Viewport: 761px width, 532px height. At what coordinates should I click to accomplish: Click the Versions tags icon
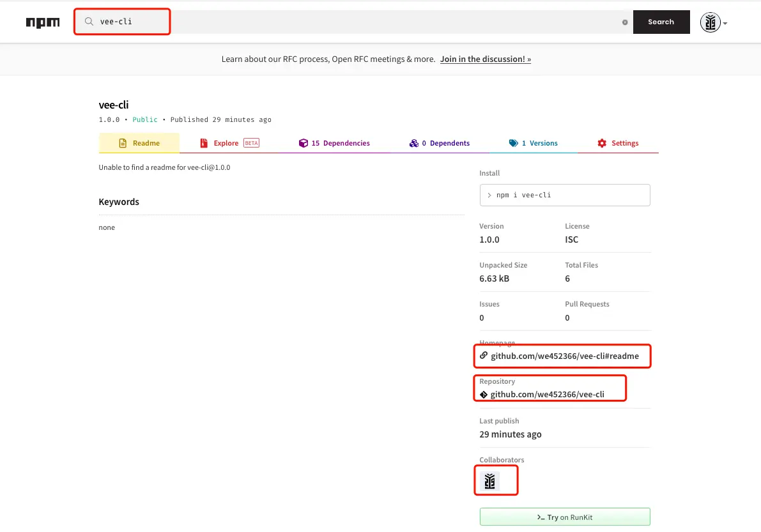pyautogui.click(x=514, y=143)
